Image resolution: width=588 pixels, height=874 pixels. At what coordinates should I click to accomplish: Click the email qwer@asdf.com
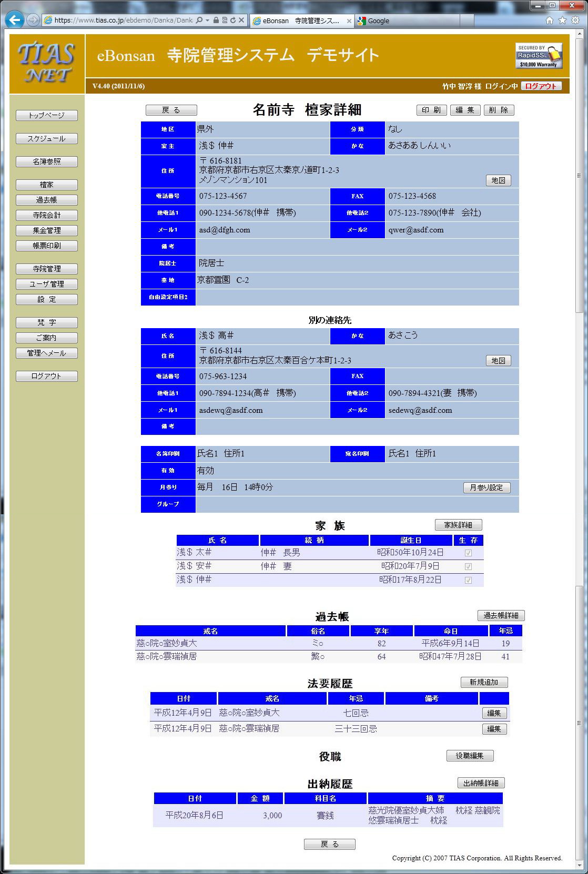click(x=416, y=230)
